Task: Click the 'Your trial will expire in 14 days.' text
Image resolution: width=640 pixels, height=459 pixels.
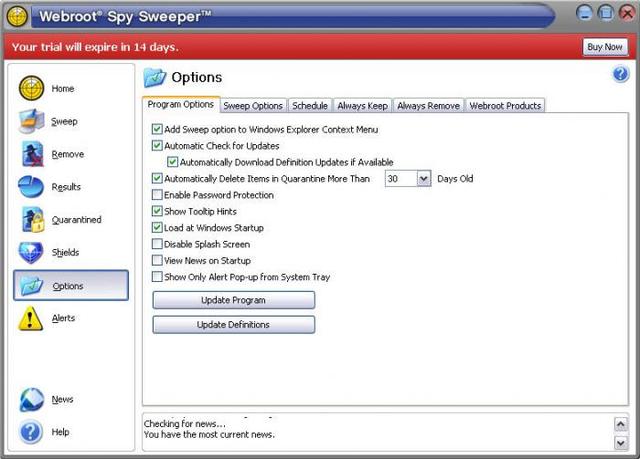Action: click(x=95, y=47)
